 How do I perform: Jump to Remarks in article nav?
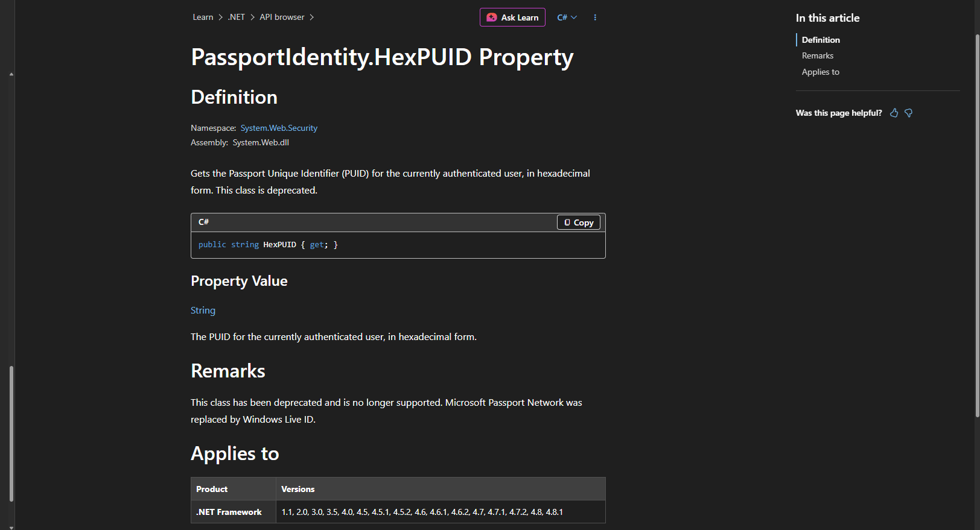[818, 55]
